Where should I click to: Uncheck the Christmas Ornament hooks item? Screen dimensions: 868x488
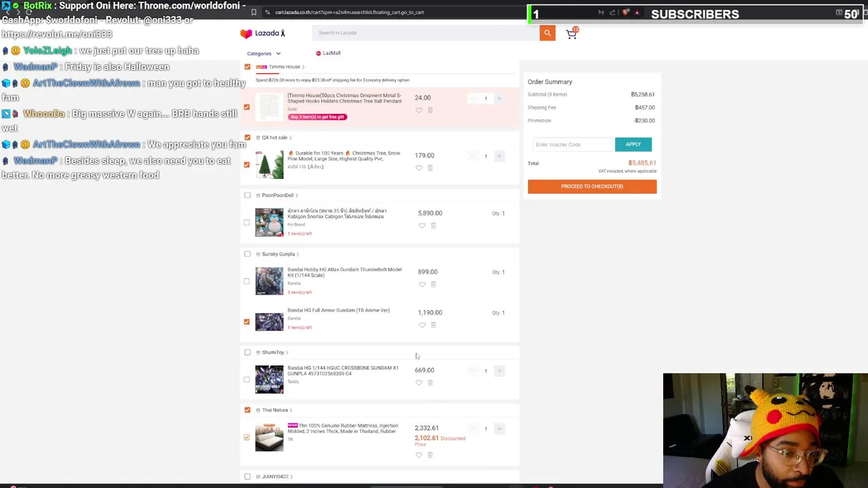pyautogui.click(x=247, y=106)
